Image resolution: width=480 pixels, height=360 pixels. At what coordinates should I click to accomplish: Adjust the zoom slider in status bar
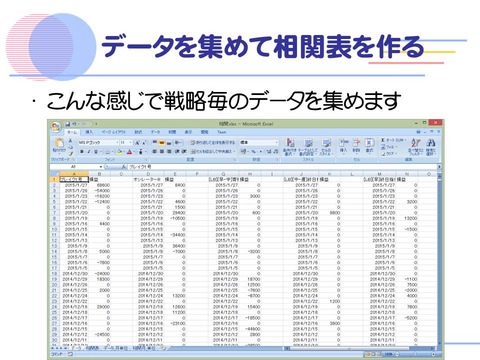pyautogui.click(x=415, y=354)
